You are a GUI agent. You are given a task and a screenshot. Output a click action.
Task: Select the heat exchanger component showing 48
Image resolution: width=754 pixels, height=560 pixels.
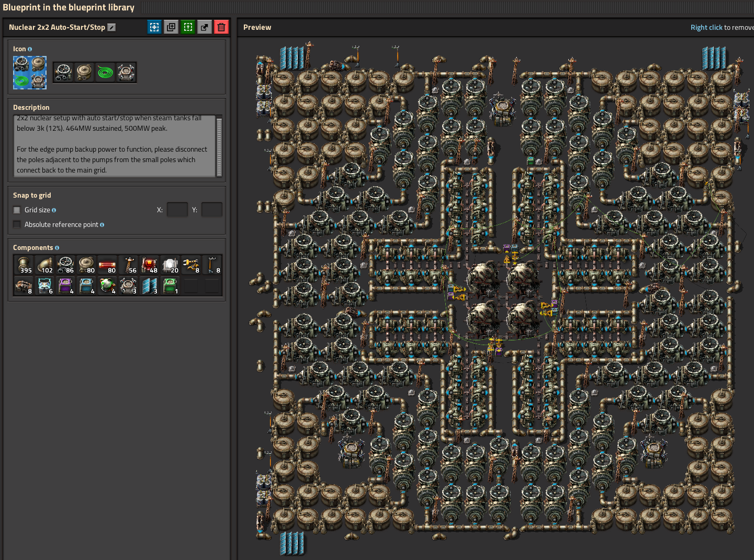coord(149,265)
